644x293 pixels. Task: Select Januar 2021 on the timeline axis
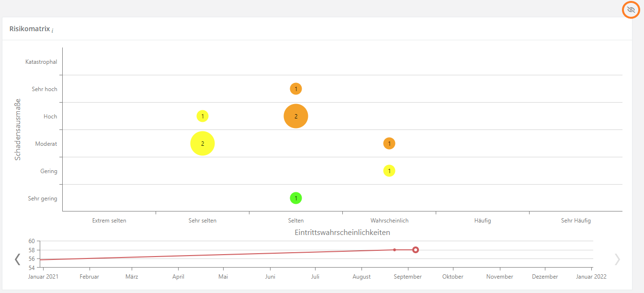[x=44, y=277]
